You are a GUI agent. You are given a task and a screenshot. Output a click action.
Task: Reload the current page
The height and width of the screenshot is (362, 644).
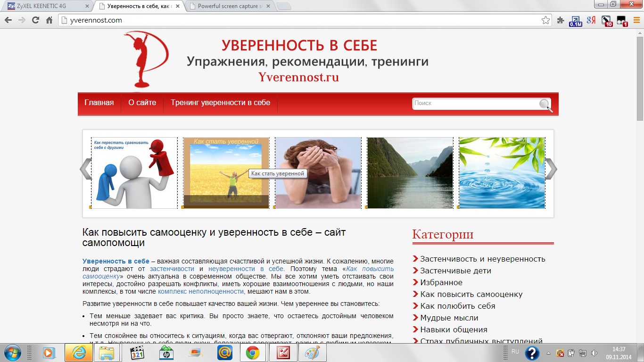click(35, 20)
